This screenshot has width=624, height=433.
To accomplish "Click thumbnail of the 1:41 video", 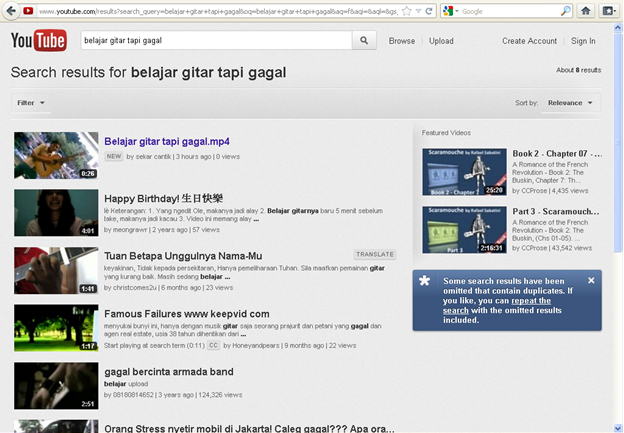I will tap(56, 271).
